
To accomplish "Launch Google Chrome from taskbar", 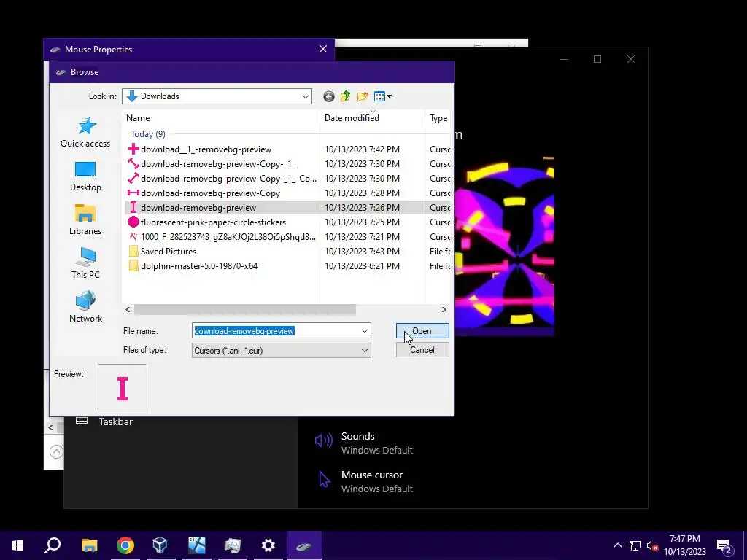I will click(125, 545).
